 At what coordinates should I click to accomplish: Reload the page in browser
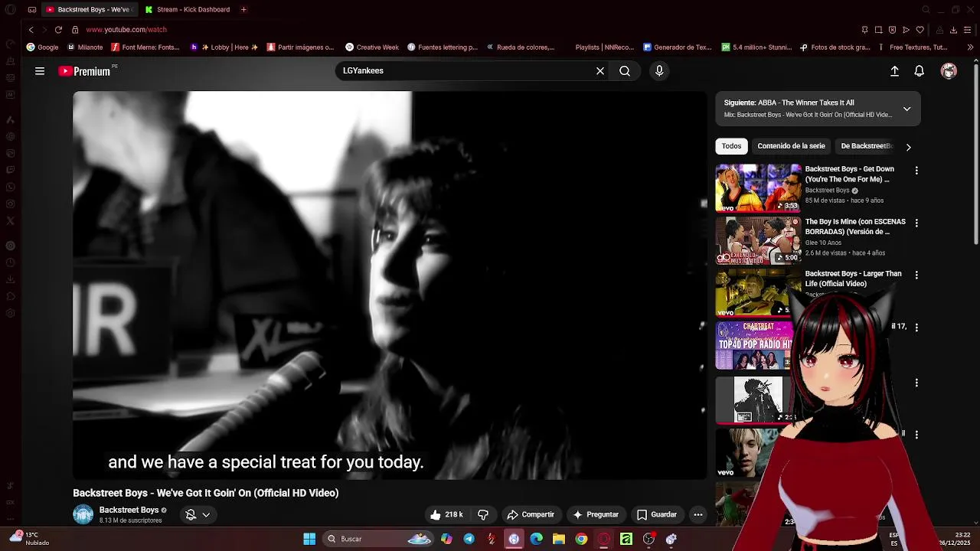pos(58,30)
